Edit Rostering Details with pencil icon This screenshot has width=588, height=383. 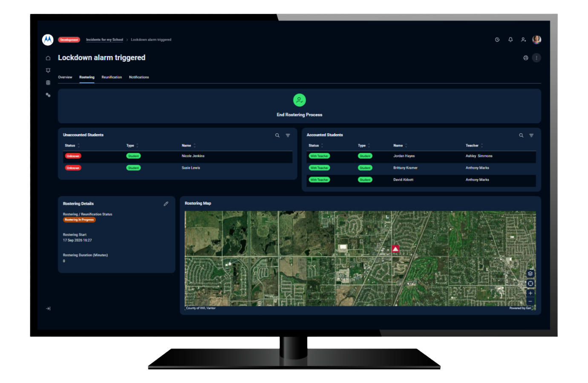[x=166, y=204]
